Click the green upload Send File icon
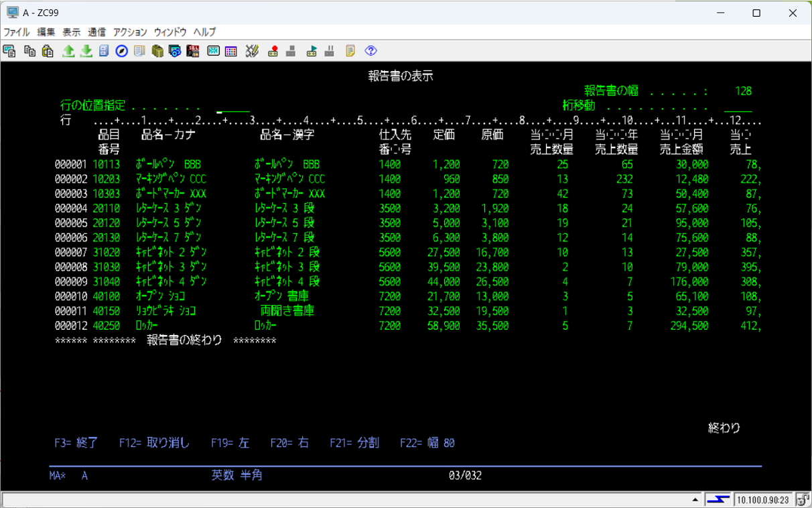Image resolution: width=812 pixels, height=508 pixels. click(68, 51)
